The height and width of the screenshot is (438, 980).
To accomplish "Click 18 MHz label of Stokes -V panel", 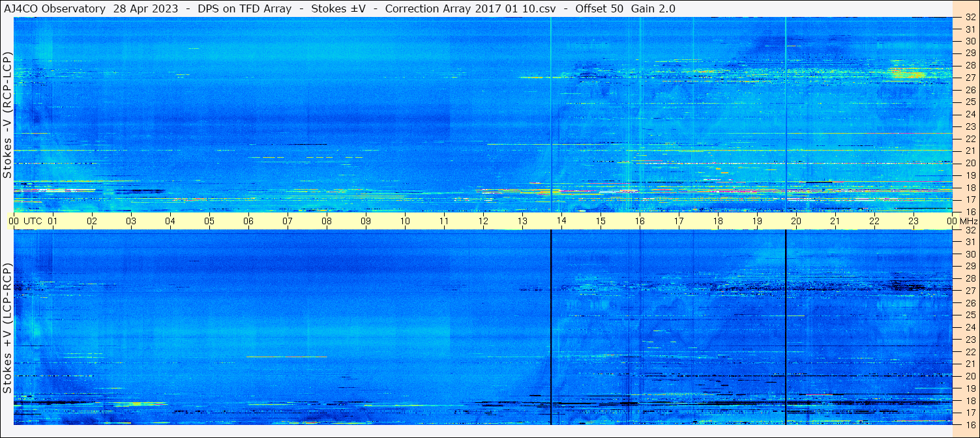I will point(970,187).
